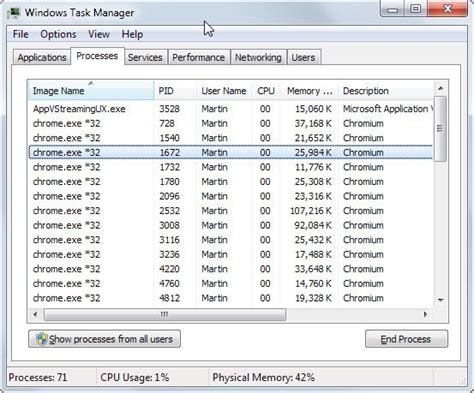The image size is (474, 393).
Task: Open the Options menu
Action: [x=58, y=34]
